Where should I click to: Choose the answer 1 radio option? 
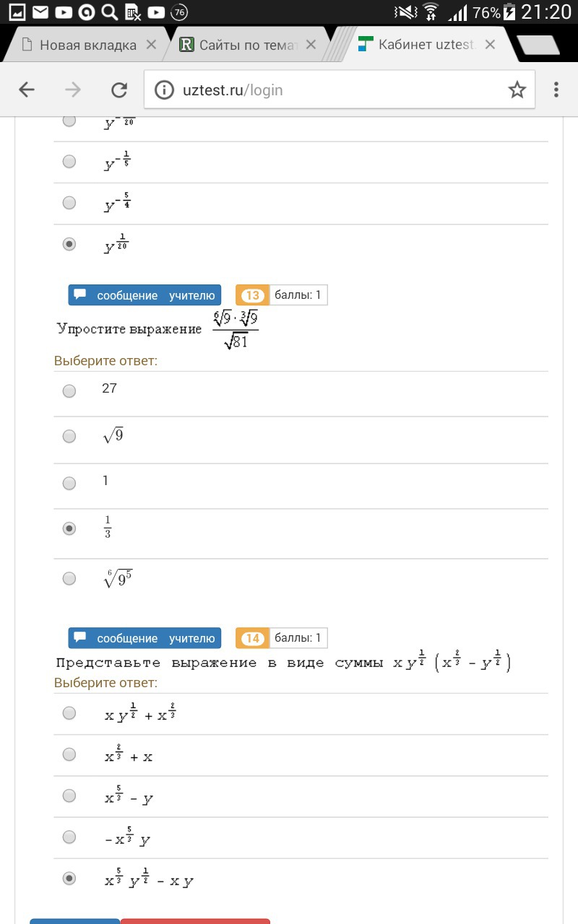pyautogui.click(x=69, y=483)
